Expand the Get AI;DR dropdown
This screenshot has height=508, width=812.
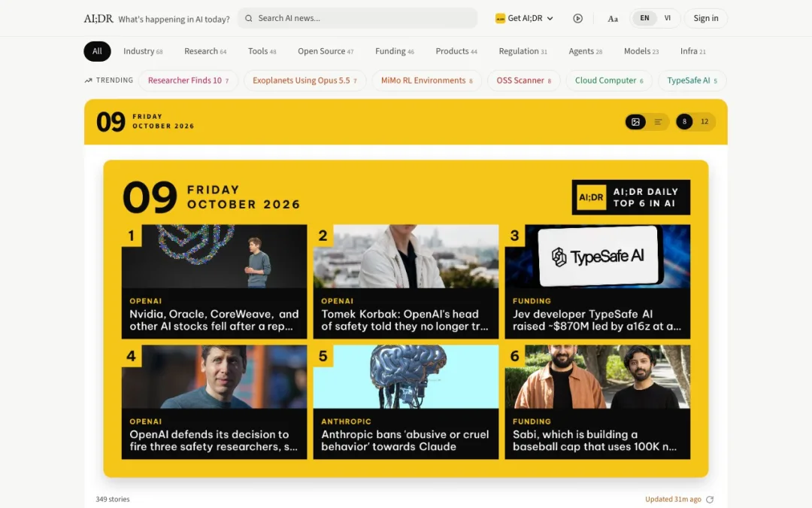coord(524,18)
